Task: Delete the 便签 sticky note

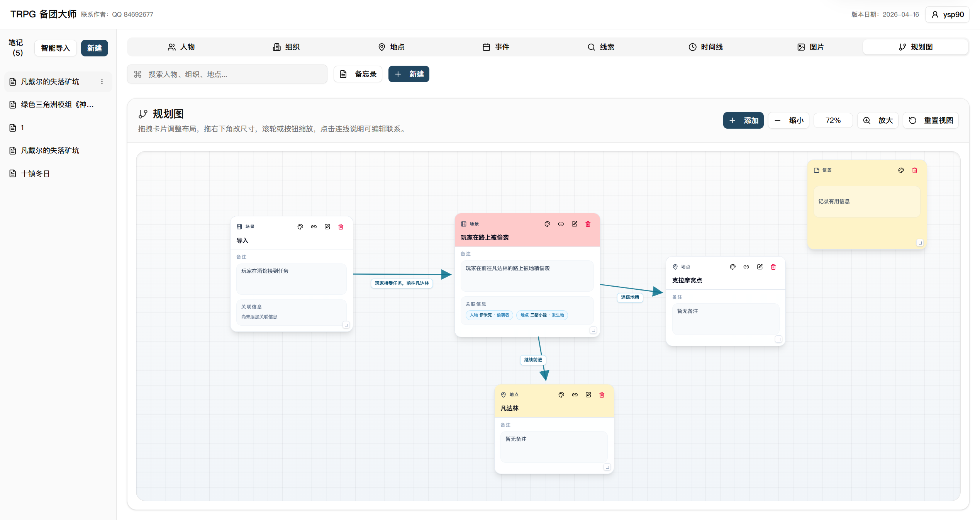Action: tap(915, 170)
